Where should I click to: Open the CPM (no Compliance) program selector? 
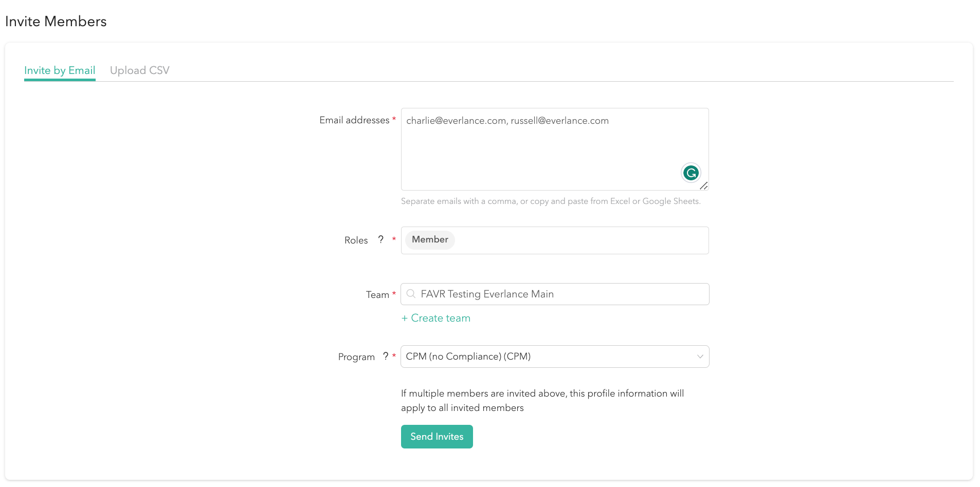[x=545, y=357]
